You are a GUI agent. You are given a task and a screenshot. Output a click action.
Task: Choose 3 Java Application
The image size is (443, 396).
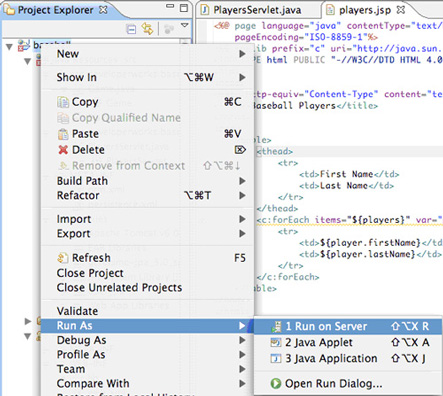(348, 358)
